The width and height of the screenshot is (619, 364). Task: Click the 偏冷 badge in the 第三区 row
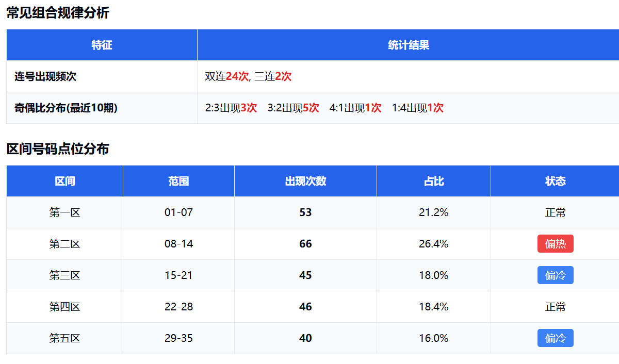click(x=555, y=275)
